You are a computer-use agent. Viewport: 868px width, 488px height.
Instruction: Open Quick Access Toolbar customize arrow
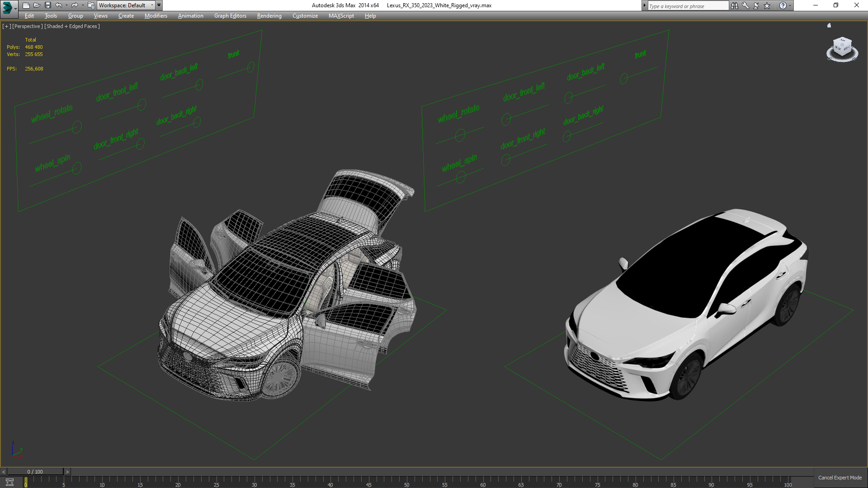(159, 5)
